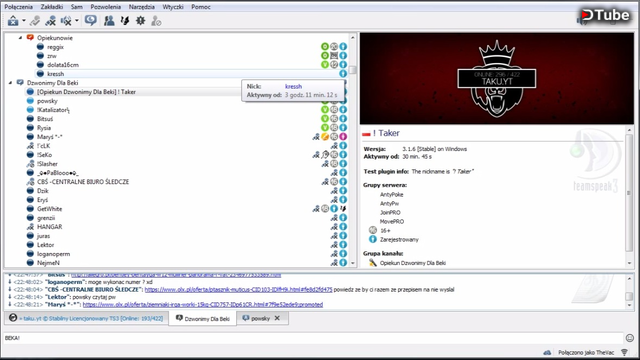
Task: Click blue registered badge on NejmeN row
Action: tap(343, 263)
